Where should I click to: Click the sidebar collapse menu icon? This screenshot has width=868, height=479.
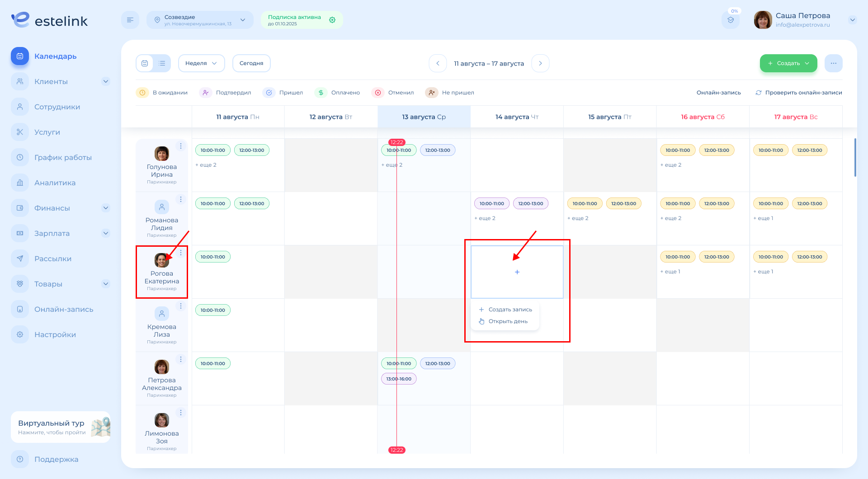(x=130, y=20)
